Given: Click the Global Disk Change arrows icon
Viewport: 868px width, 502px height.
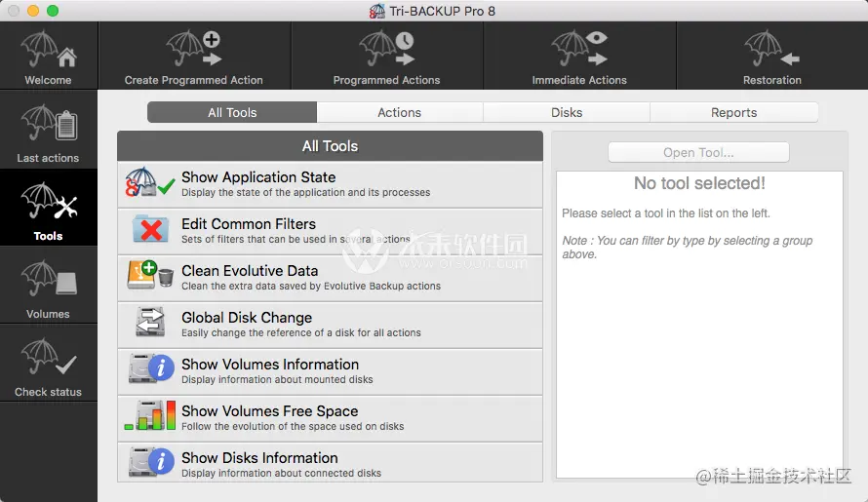Looking at the screenshot, I should (x=150, y=322).
